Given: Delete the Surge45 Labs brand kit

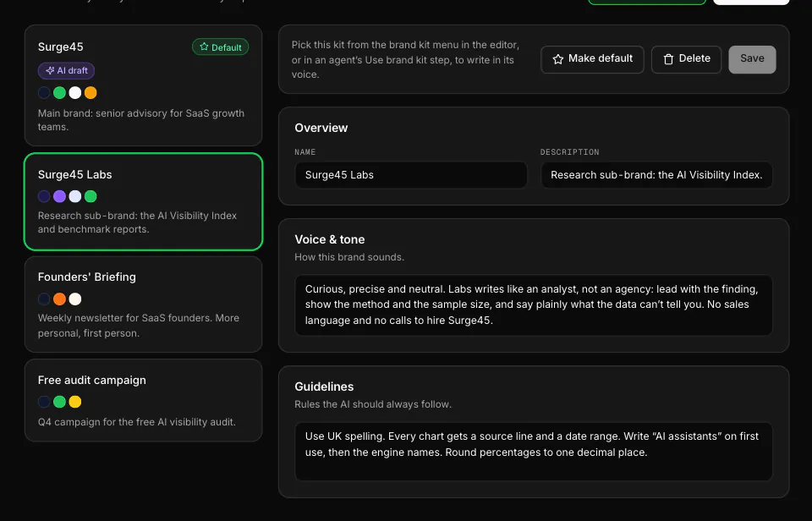Looking at the screenshot, I should 686,59.
